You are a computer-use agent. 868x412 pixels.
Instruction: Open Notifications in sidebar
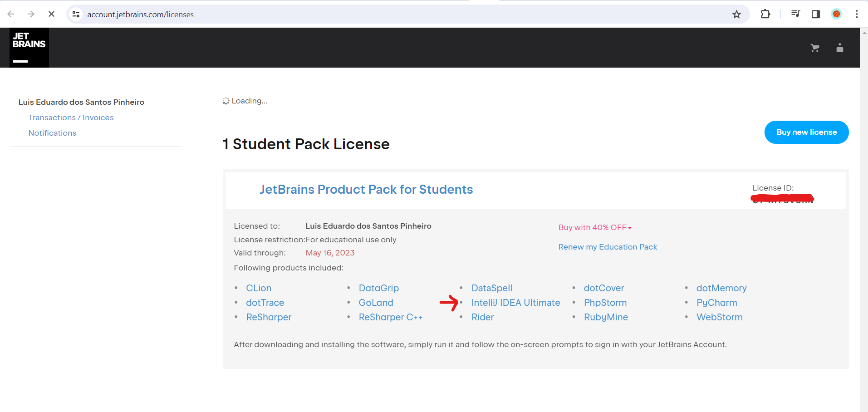click(x=52, y=133)
